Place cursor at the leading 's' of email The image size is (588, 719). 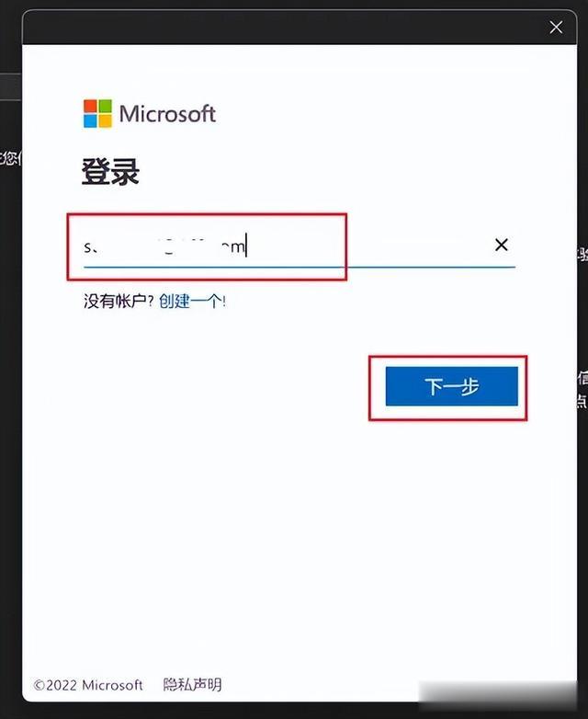pos(87,247)
